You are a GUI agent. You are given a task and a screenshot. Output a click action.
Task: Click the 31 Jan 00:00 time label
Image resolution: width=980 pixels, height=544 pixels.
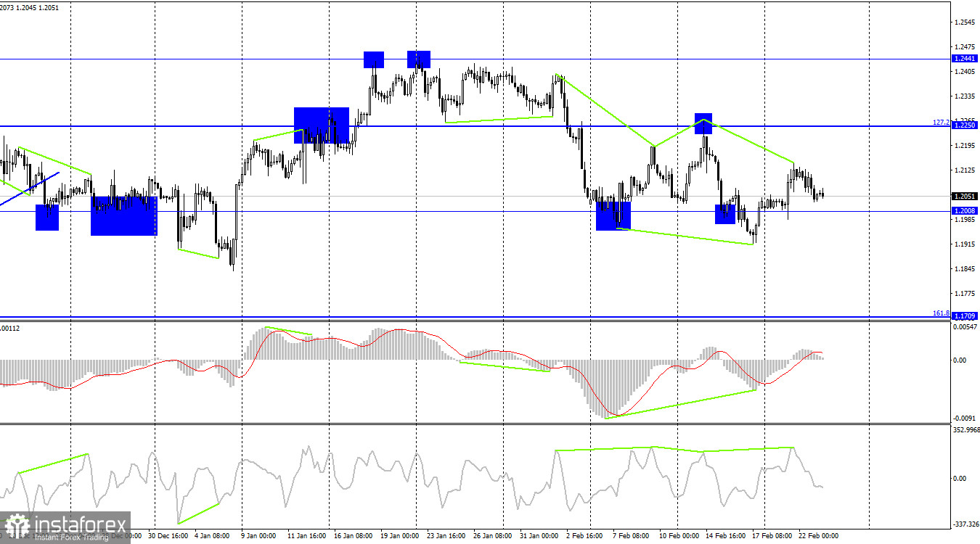click(x=538, y=536)
